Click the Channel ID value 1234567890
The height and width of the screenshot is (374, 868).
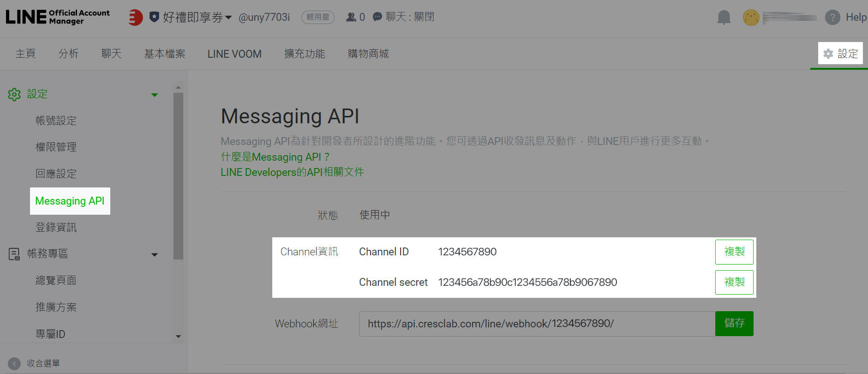tap(467, 252)
